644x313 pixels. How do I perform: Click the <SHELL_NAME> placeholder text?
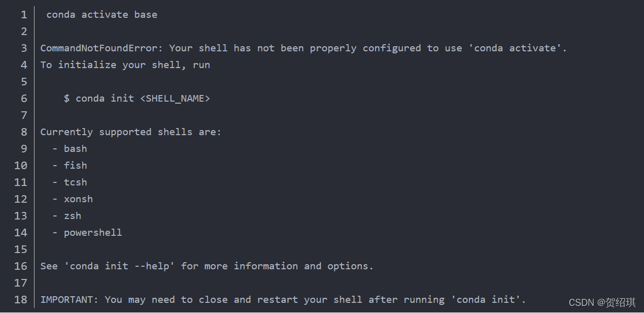click(175, 99)
